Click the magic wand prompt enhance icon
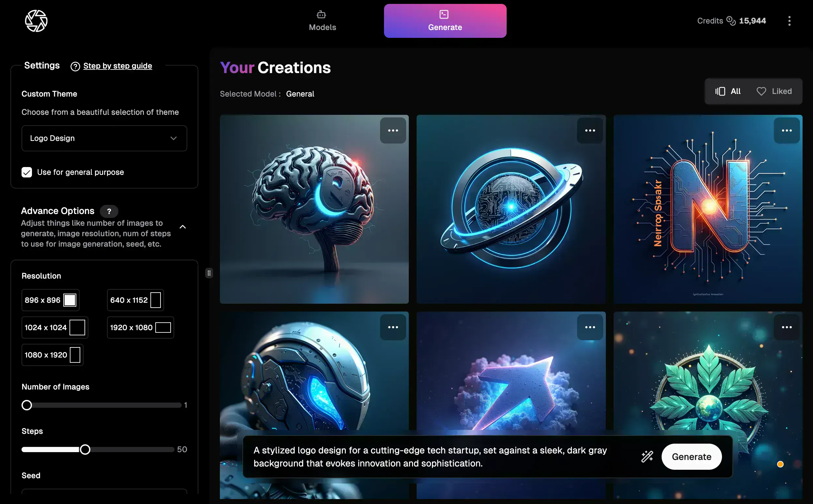This screenshot has width=813, height=504. coord(647,456)
